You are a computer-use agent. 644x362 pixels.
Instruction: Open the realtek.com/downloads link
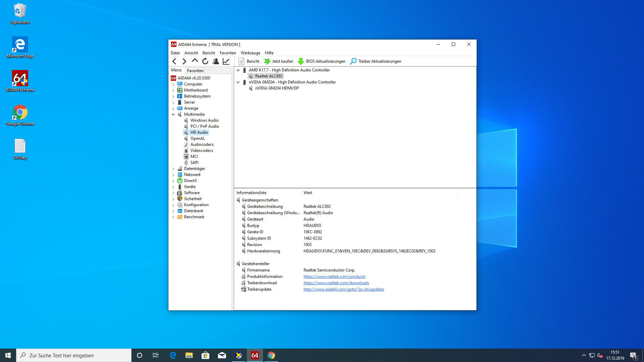click(x=336, y=283)
